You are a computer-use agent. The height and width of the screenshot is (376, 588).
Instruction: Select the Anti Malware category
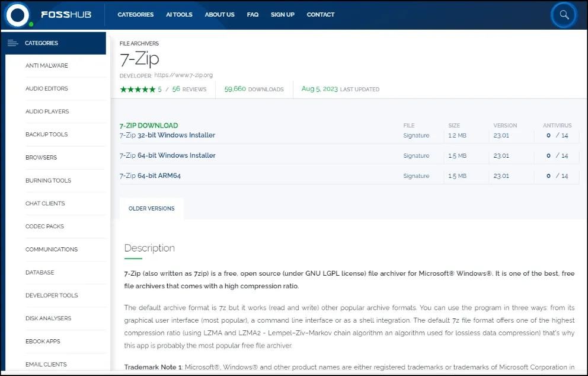click(x=46, y=66)
